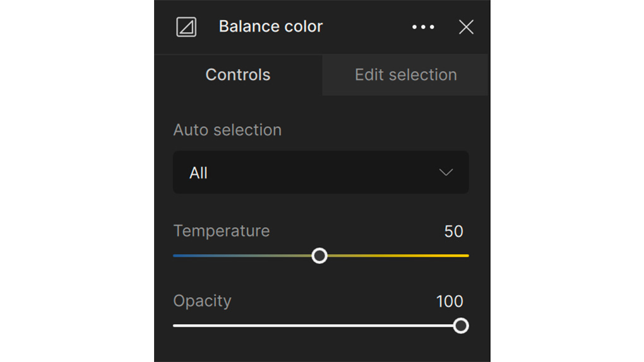Click the Opacity slider handle
This screenshot has height=362, width=644.
click(461, 326)
